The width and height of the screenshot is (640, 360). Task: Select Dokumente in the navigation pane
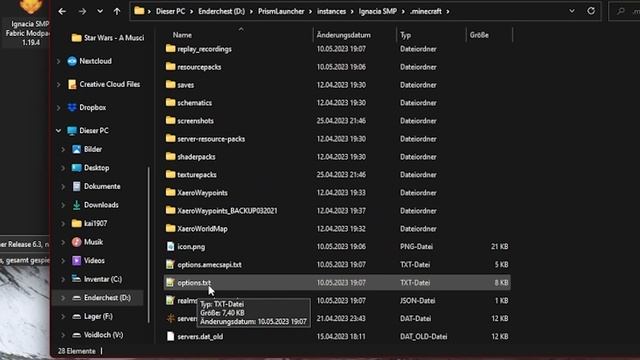[96, 186]
